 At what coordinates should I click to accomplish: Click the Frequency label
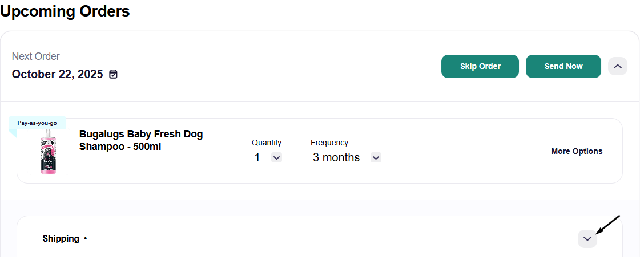pos(331,143)
